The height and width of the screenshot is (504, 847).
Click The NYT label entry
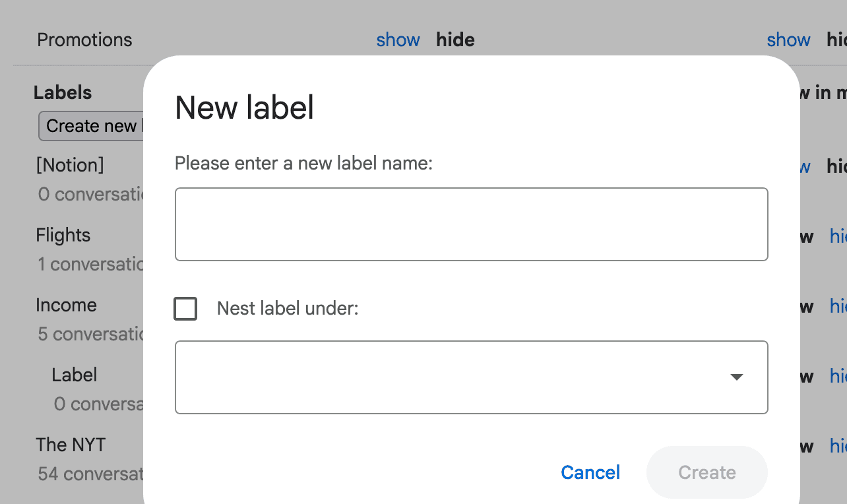(x=71, y=445)
